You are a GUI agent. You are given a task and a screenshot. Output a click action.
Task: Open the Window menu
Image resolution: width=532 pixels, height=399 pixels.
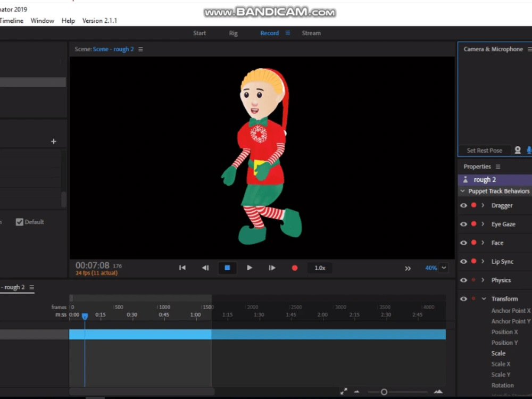tap(43, 21)
